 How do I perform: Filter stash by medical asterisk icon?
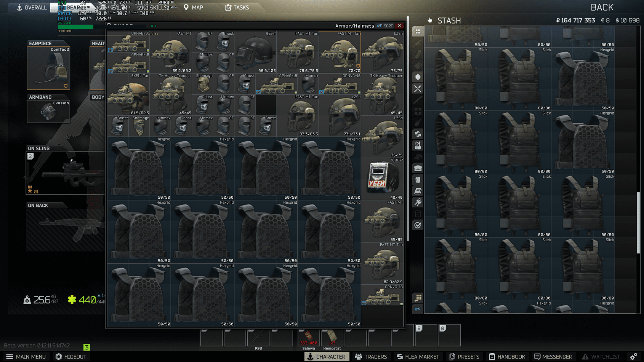pyautogui.click(x=418, y=77)
